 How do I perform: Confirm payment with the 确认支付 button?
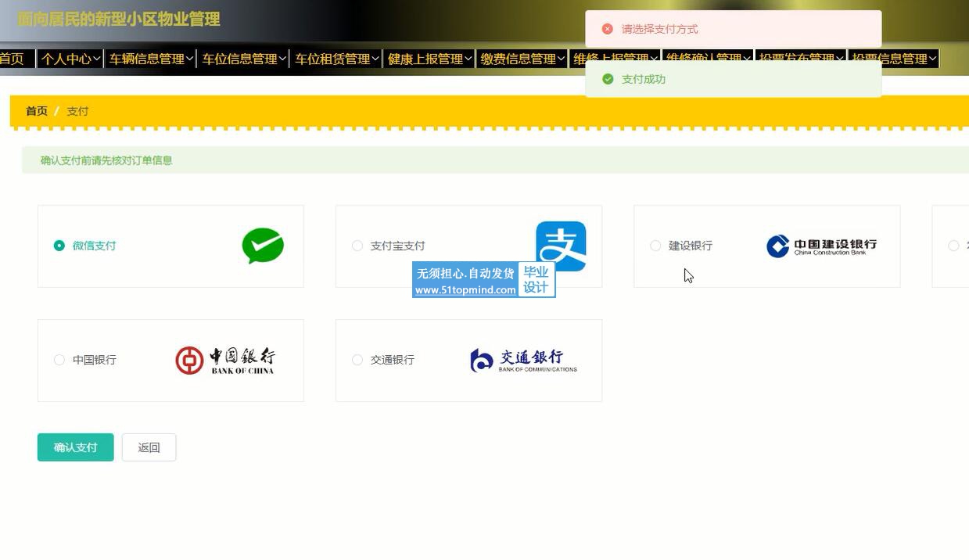pyautogui.click(x=76, y=447)
